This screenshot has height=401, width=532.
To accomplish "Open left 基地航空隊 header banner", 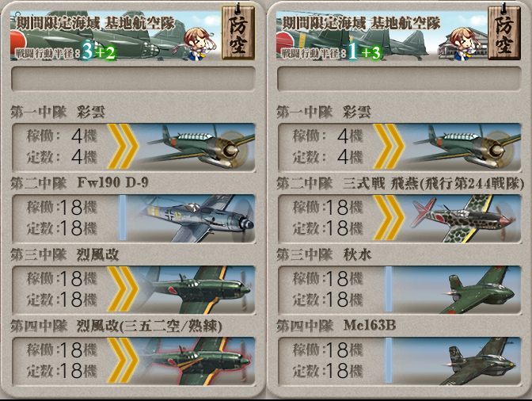I will [x=116, y=36].
